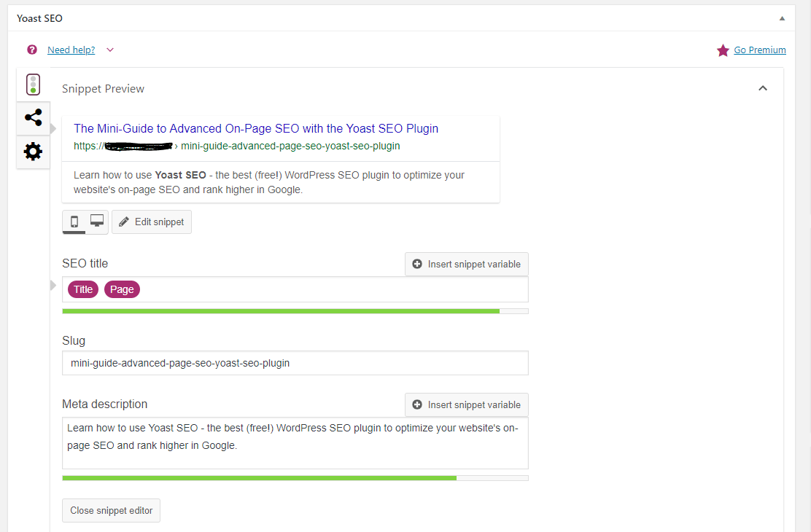
Task: Click the snippet preview description text
Action: click(269, 182)
